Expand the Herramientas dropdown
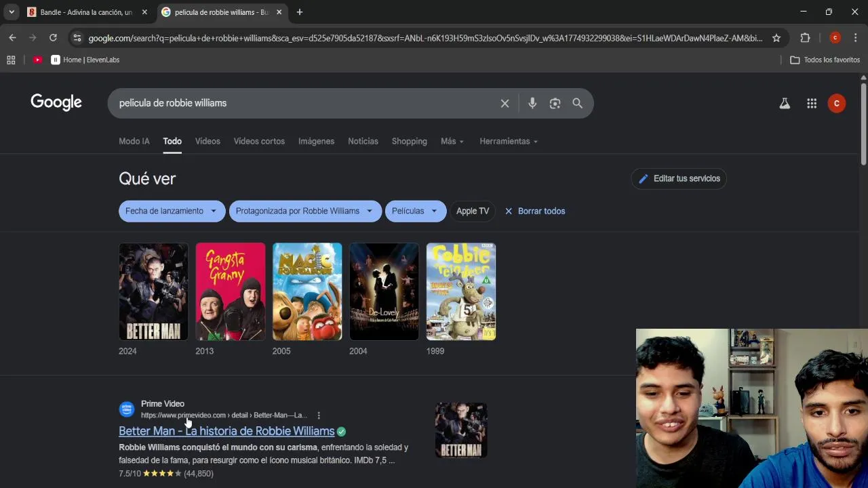The width and height of the screenshot is (868, 488). tap(509, 141)
